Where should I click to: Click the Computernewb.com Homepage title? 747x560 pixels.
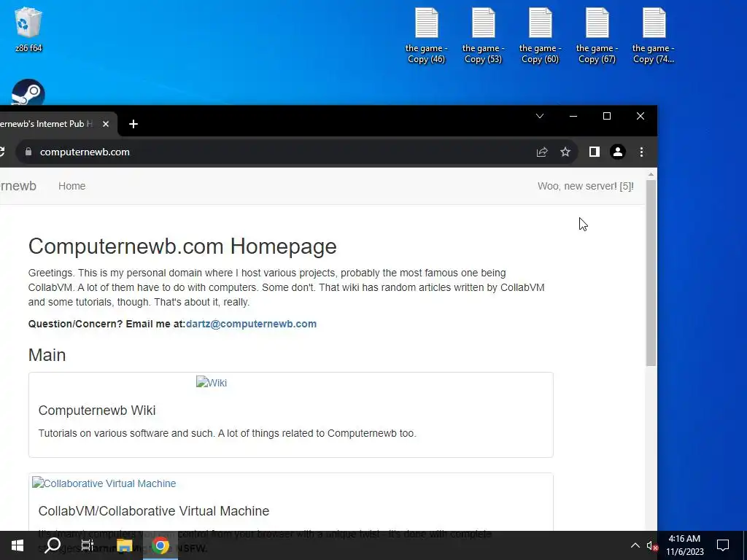182,246
